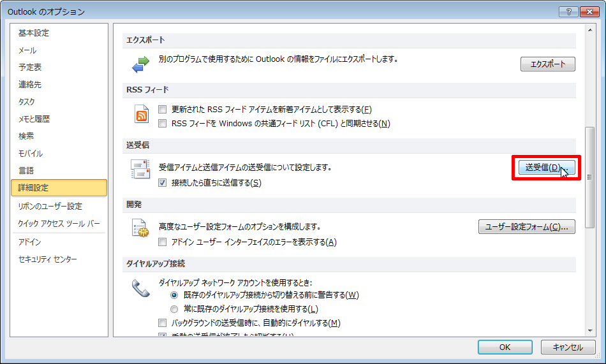
Task: Click the 開発 section heading
Action: (x=134, y=205)
